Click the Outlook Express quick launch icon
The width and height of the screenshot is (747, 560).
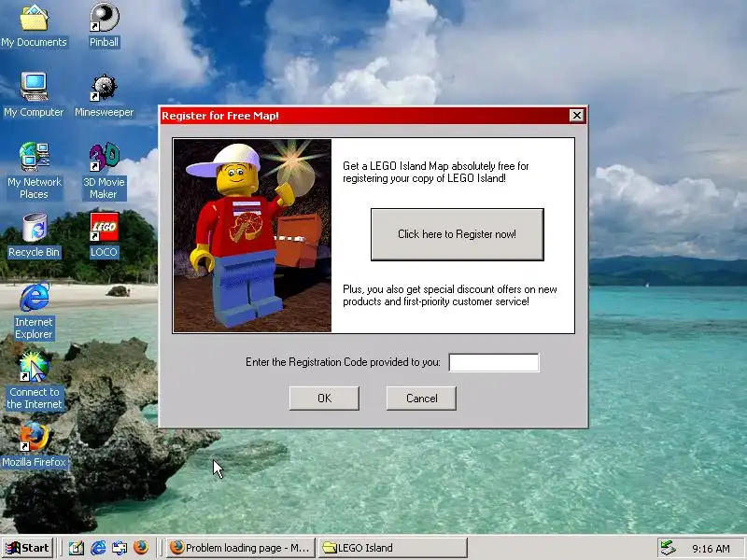point(120,548)
